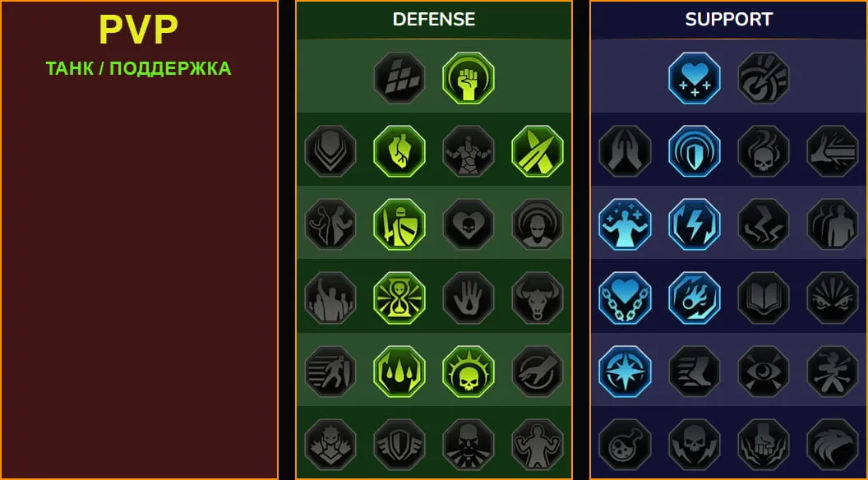The width and height of the screenshot is (868, 480).
Task: Choose the blue shield with rings icon
Action: 695,151
